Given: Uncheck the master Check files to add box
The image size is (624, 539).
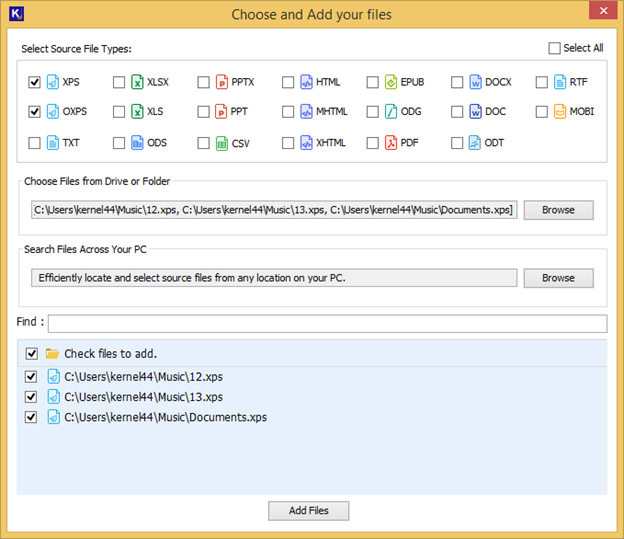Looking at the screenshot, I should [x=32, y=353].
